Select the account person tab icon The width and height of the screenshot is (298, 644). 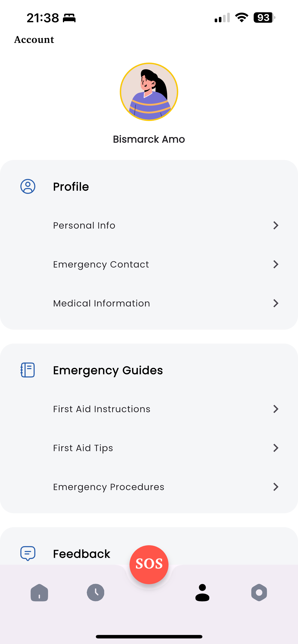click(202, 593)
